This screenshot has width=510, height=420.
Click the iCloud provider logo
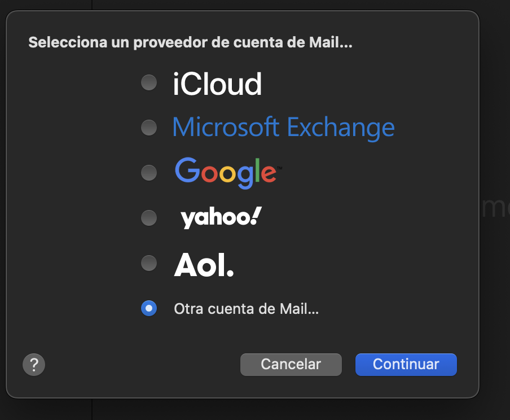(217, 84)
